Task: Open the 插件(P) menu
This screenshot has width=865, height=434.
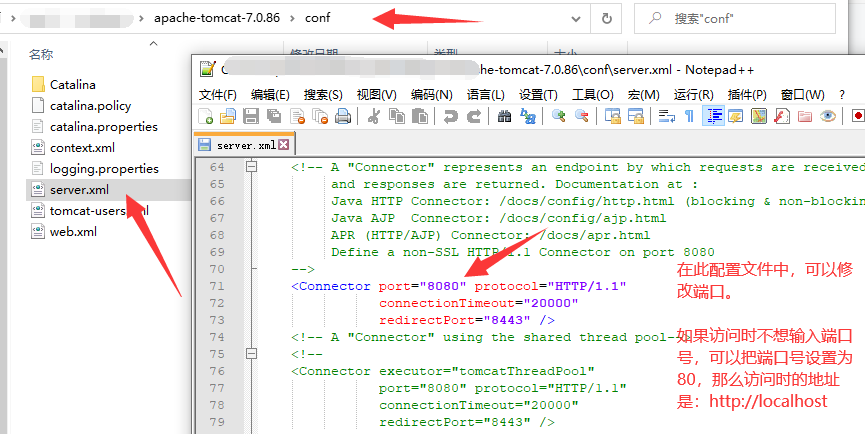Action: [747, 95]
